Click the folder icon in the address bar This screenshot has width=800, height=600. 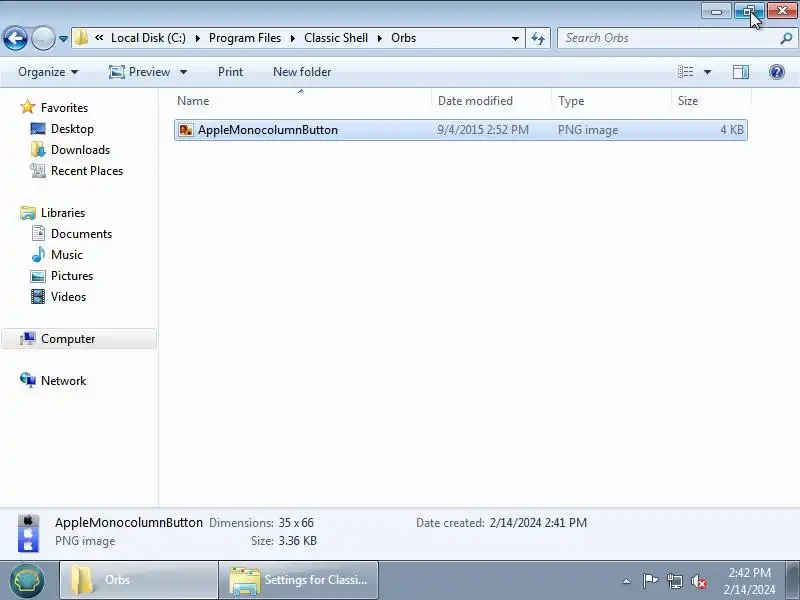coord(81,38)
